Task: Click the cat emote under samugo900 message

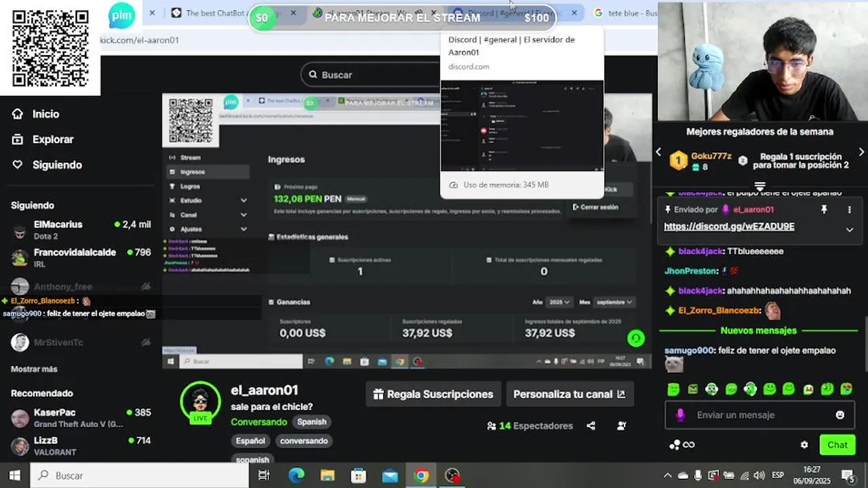Action: pos(673,365)
